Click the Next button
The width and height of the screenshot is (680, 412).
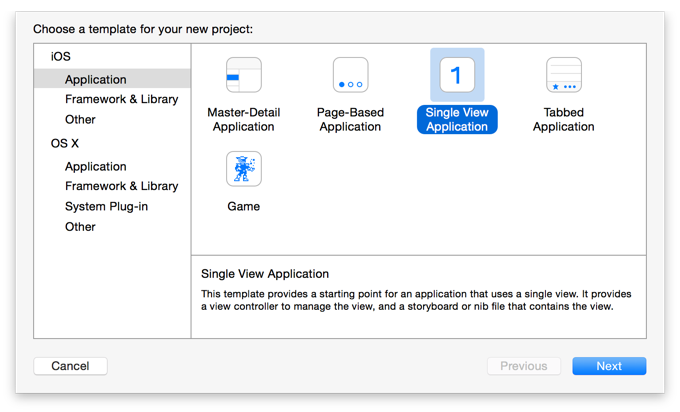[x=609, y=366]
